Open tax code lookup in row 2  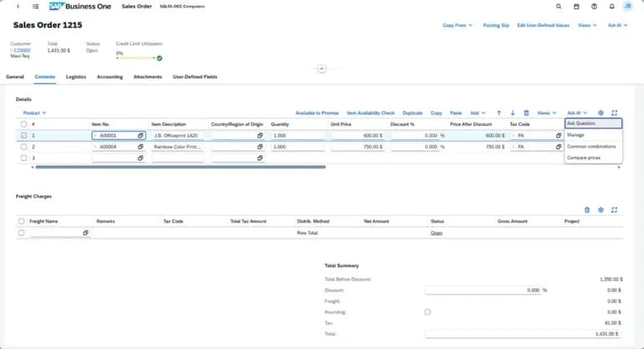(558, 147)
